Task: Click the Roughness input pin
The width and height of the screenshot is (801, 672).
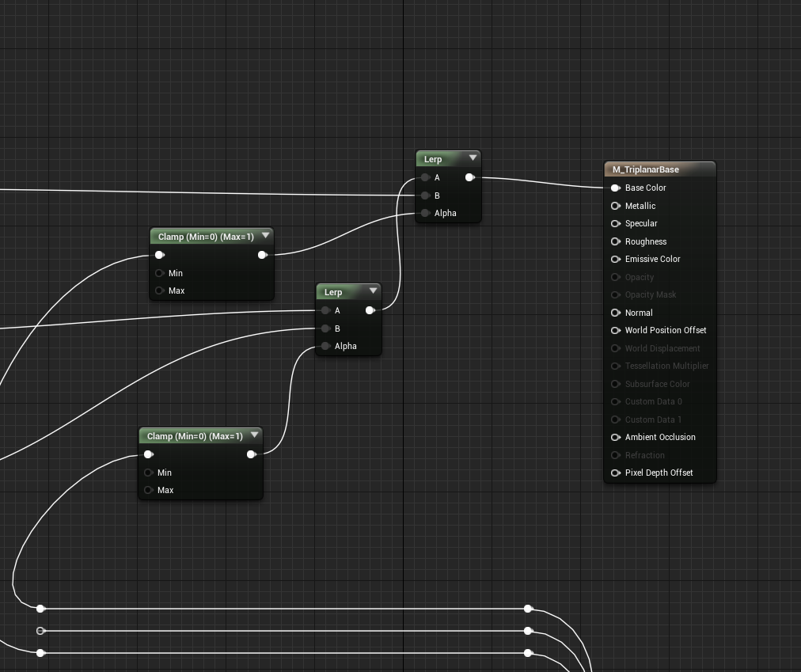Action: pyautogui.click(x=616, y=241)
